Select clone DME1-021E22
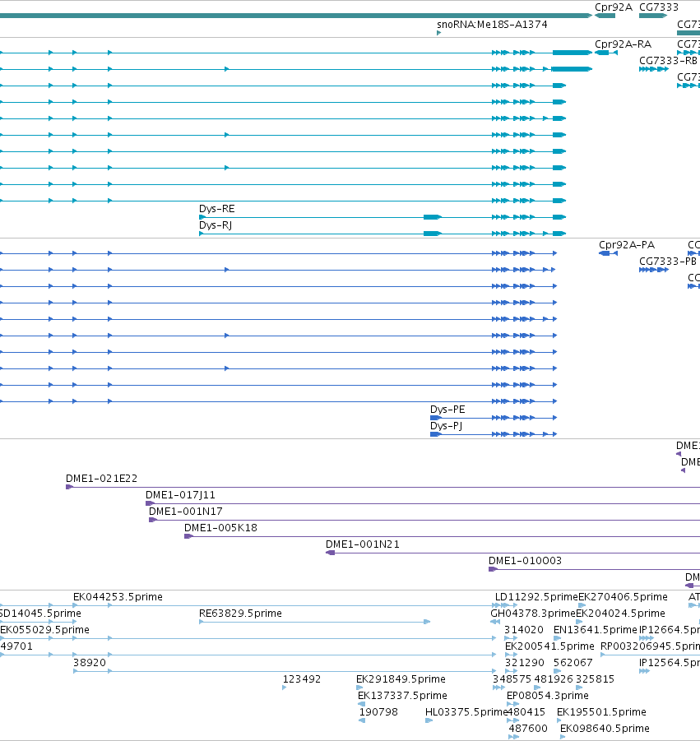Screen dimensions: 700x741 (x=382, y=487)
